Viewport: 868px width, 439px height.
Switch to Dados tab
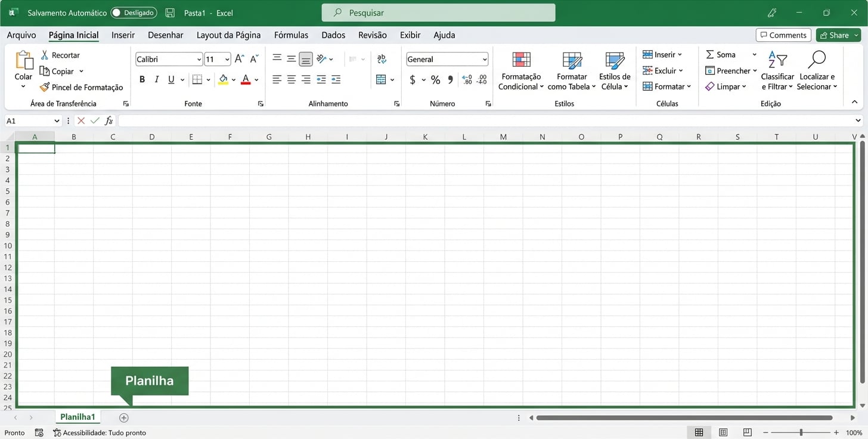(x=333, y=35)
